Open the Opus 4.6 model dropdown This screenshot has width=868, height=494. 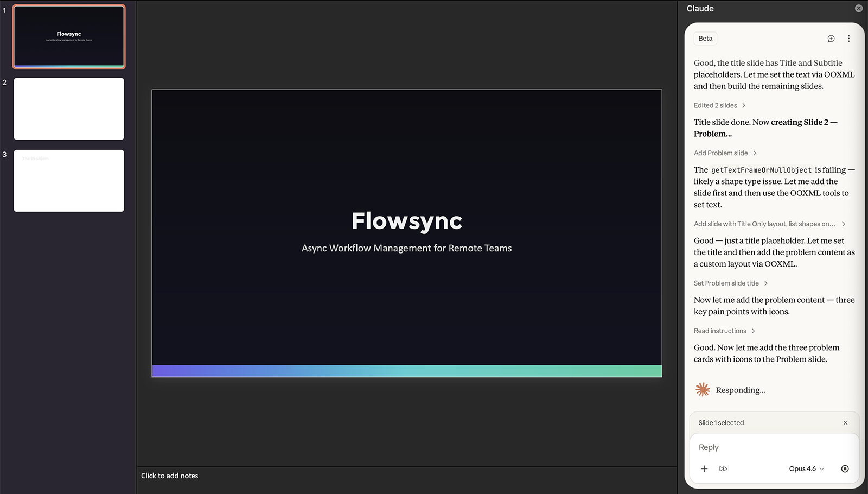coord(806,468)
